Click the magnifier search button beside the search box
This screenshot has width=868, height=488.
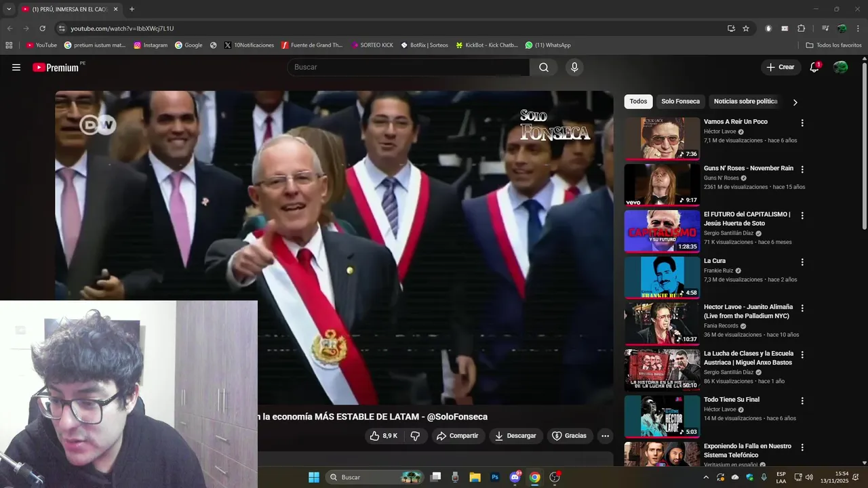(544, 67)
